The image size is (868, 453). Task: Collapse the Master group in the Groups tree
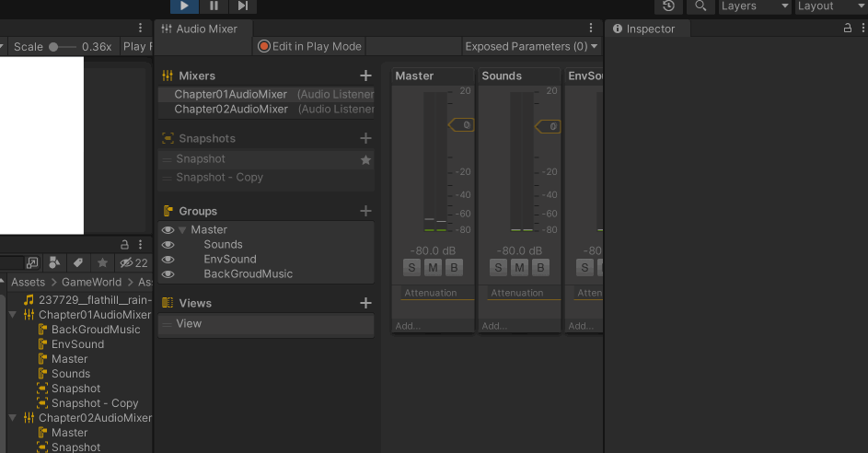182,230
